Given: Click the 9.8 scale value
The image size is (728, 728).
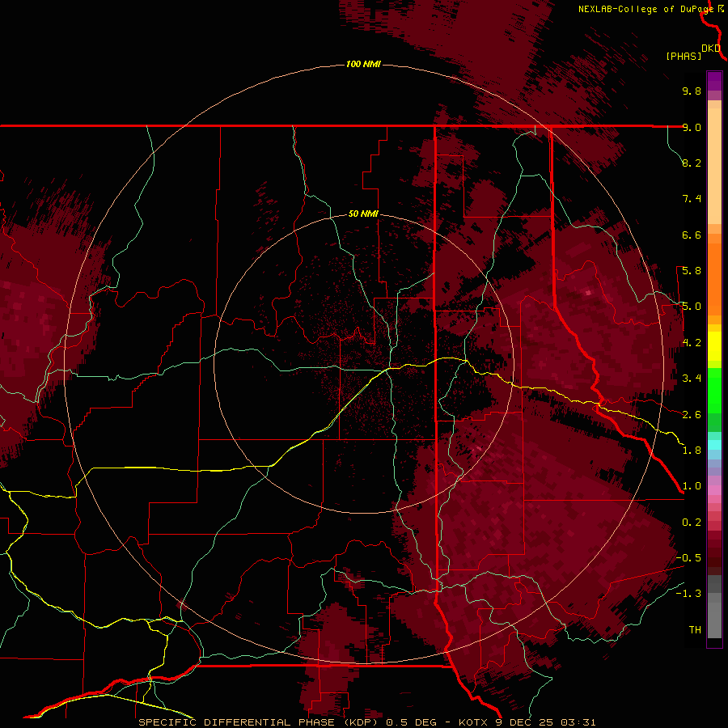Looking at the screenshot, I should click(x=692, y=91).
